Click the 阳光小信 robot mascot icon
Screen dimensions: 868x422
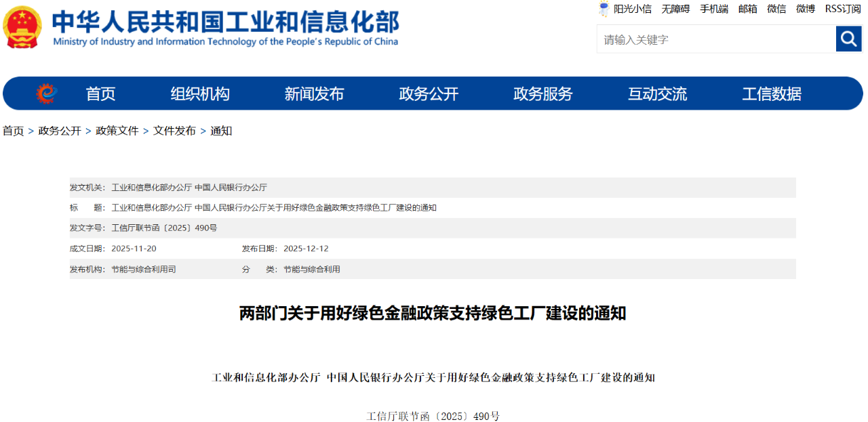pos(604,9)
